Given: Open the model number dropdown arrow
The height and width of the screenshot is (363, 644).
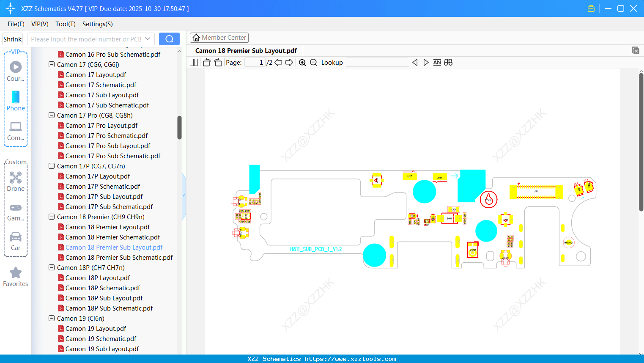Looking at the screenshot, I should click(148, 39).
